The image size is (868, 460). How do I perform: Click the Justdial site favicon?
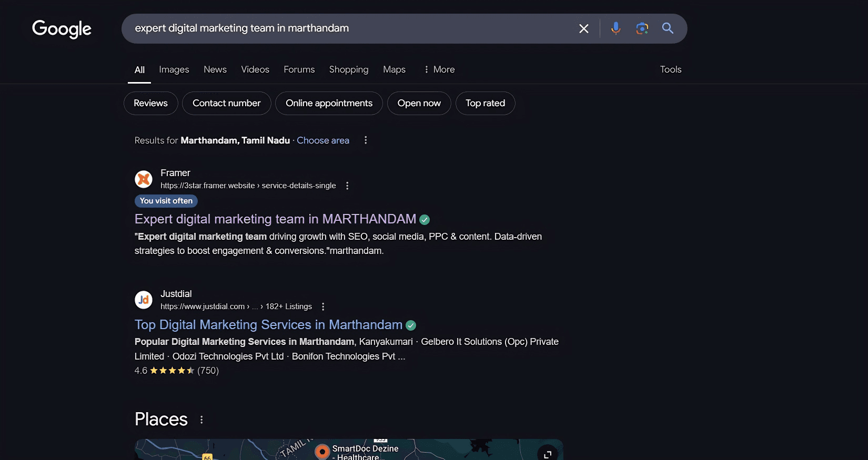coord(144,300)
